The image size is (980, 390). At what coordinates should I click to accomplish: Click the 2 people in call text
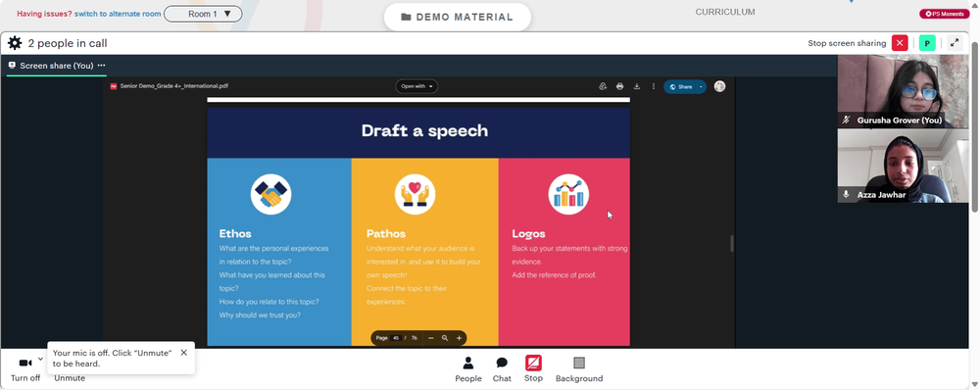(x=68, y=43)
